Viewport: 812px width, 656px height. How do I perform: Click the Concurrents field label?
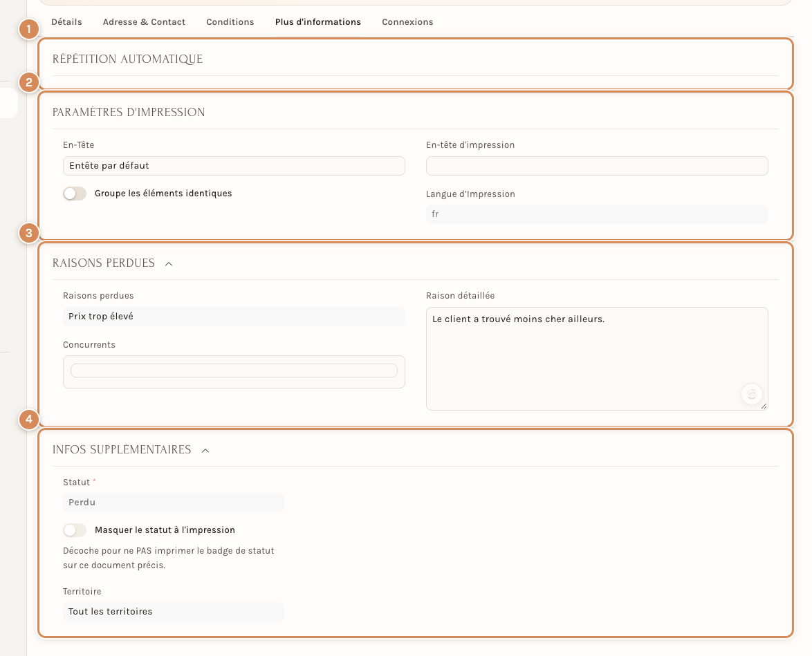(x=89, y=345)
